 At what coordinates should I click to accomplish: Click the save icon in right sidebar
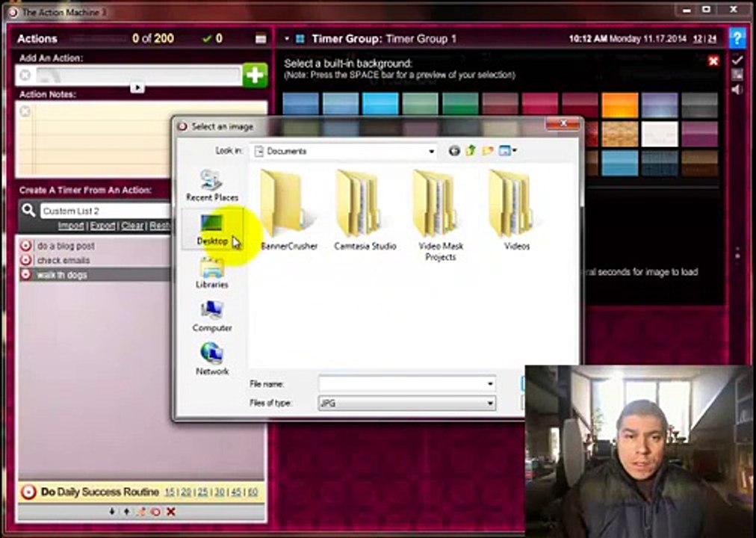pos(737,74)
